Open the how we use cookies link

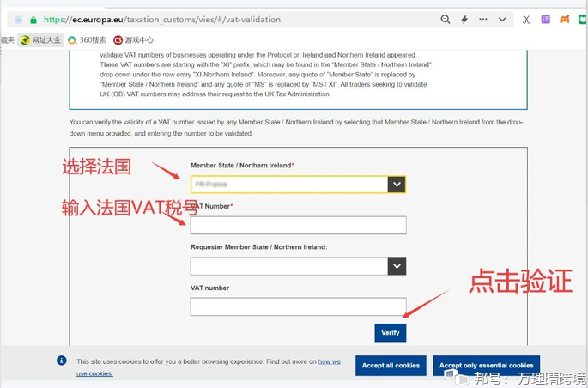(330, 361)
